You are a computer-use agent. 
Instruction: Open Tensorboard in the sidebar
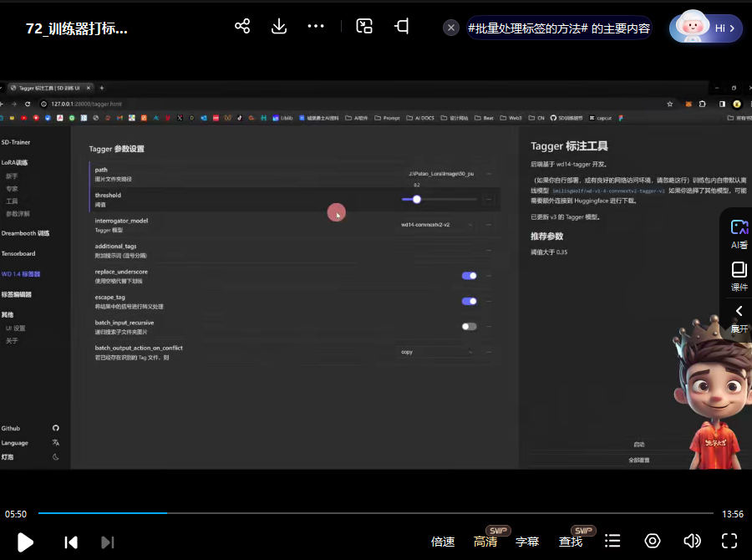pos(18,253)
